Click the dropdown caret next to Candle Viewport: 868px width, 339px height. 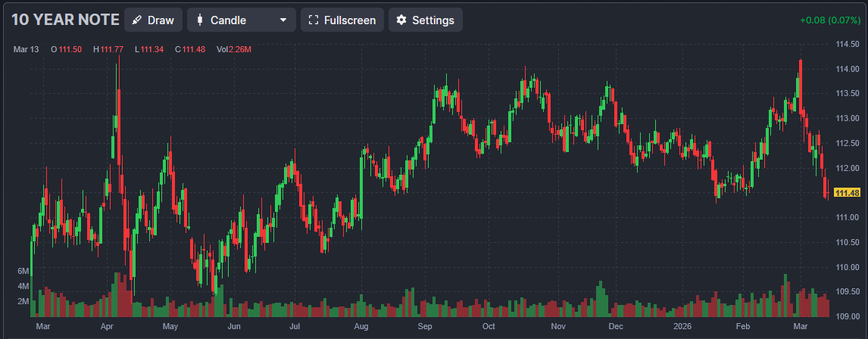[x=283, y=20]
